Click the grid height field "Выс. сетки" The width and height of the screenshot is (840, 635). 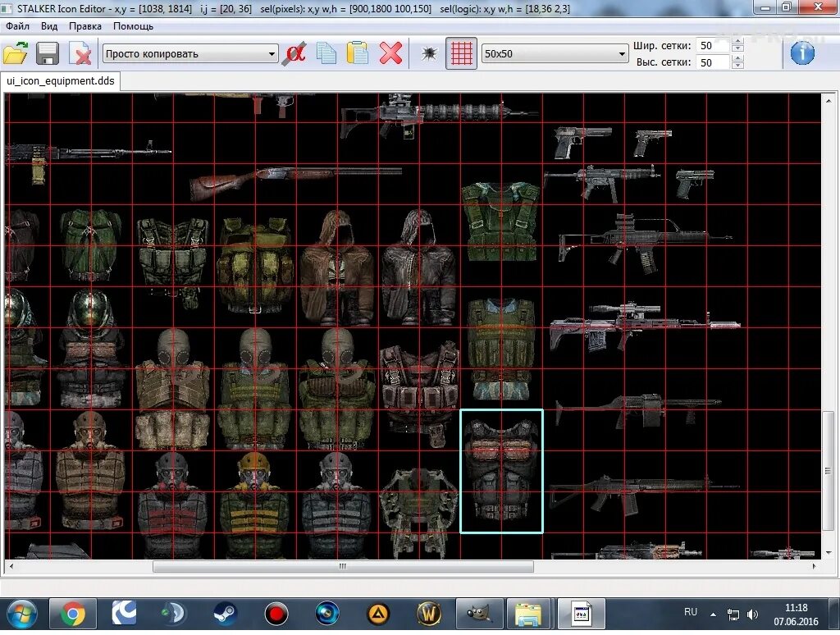713,62
